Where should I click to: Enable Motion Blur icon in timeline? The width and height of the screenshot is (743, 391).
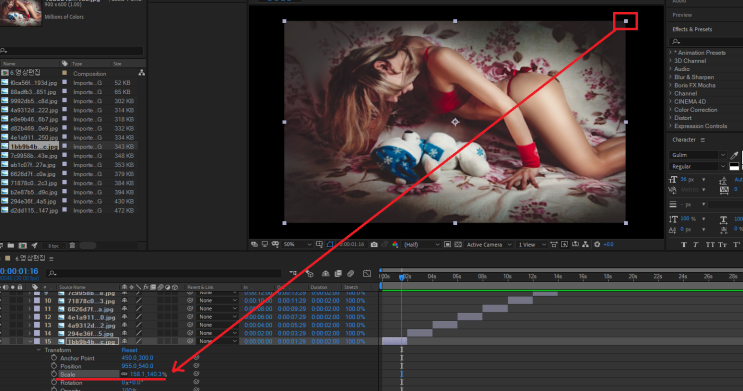click(x=351, y=273)
